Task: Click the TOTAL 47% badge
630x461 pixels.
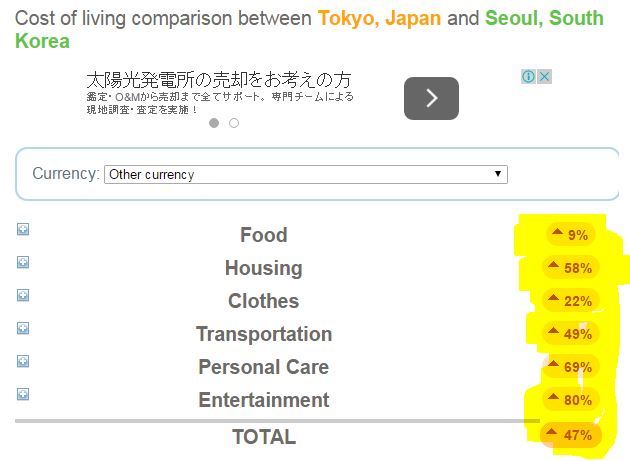Action: [x=571, y=434]
